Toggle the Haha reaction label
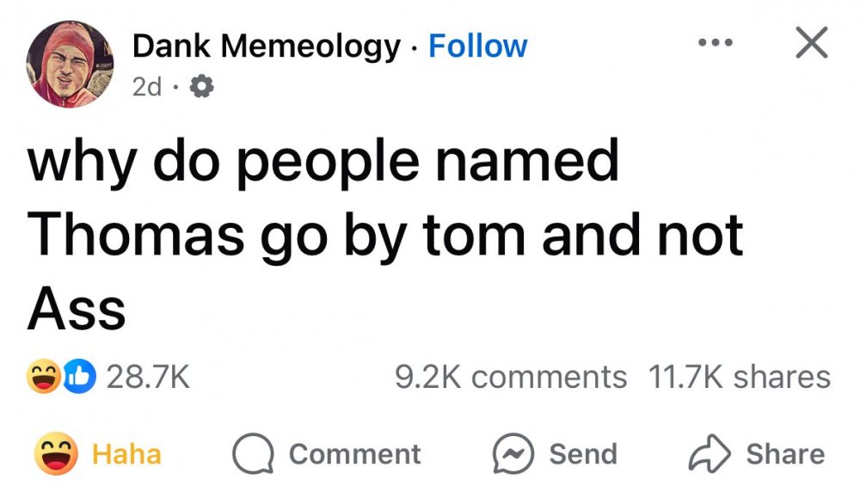Viewport: 860px width, 504px height. [126, 454]
